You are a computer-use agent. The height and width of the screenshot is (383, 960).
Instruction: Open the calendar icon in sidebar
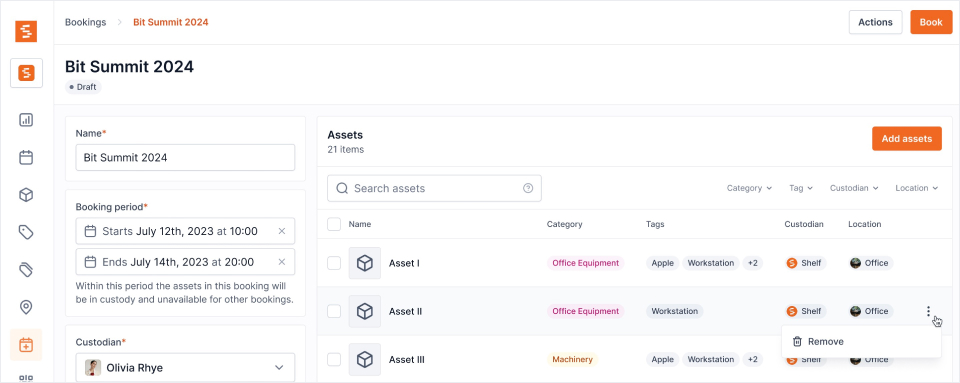coord(26,157)
